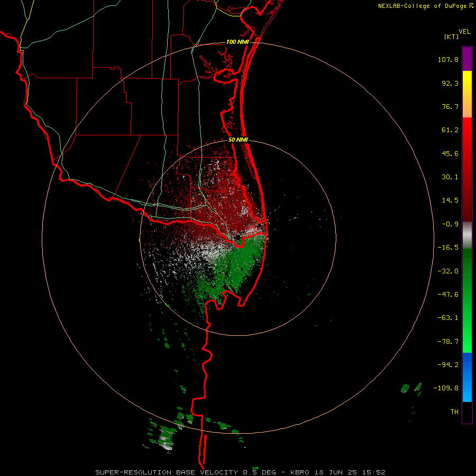Click the -94.2 legend value
The image size is (476, 476).
(448, 364)
